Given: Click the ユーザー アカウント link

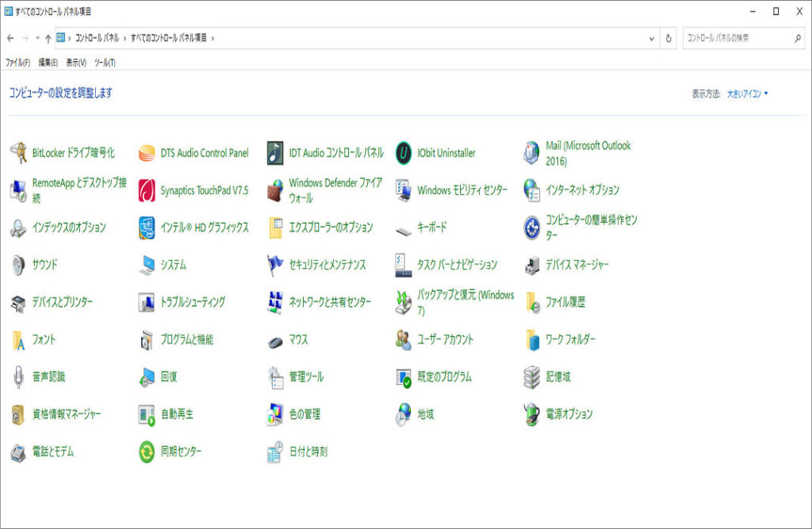Looking at the screenshot, I should point(445,339).
